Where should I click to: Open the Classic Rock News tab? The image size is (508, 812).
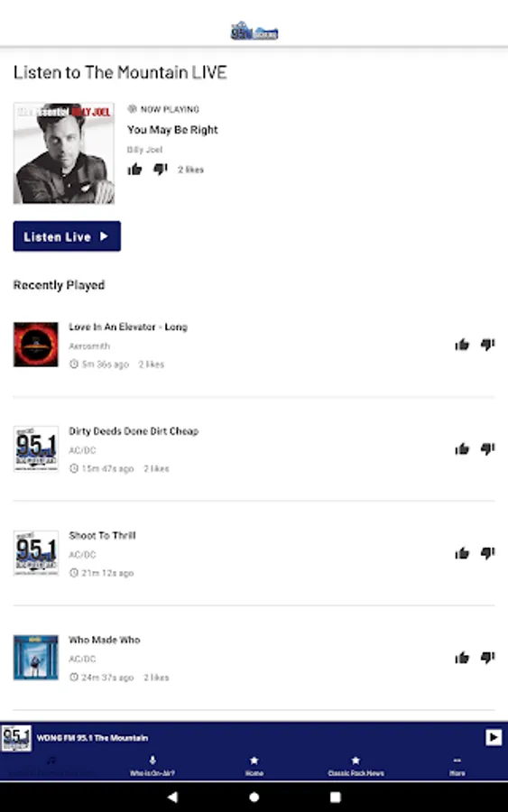pos(356,766)
